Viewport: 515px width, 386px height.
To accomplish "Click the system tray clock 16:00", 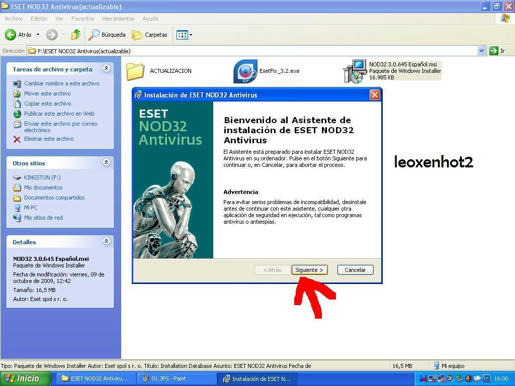I will 501,379.
